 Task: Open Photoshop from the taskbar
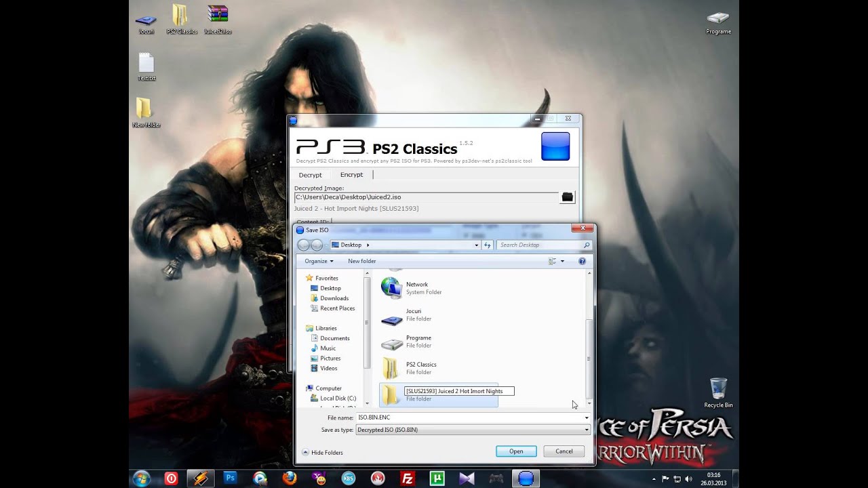click(230, 478)
